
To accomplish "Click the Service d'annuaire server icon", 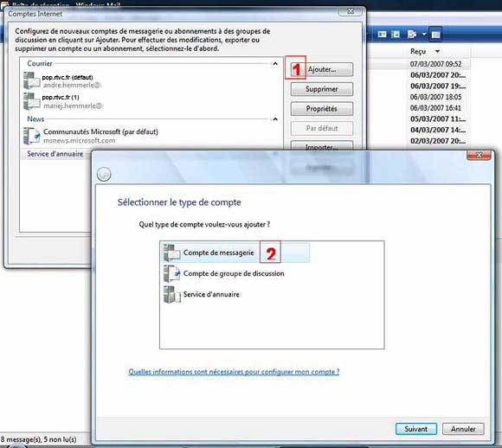I will point(171,294).
